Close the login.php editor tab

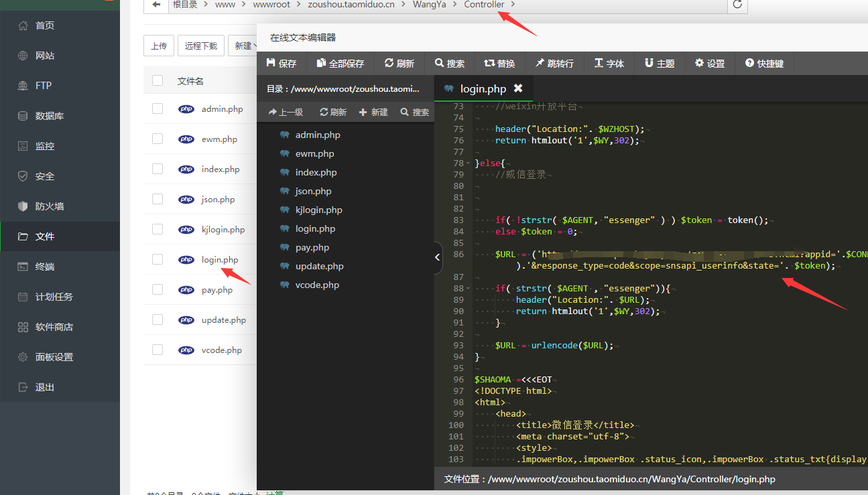pos(518,88)
